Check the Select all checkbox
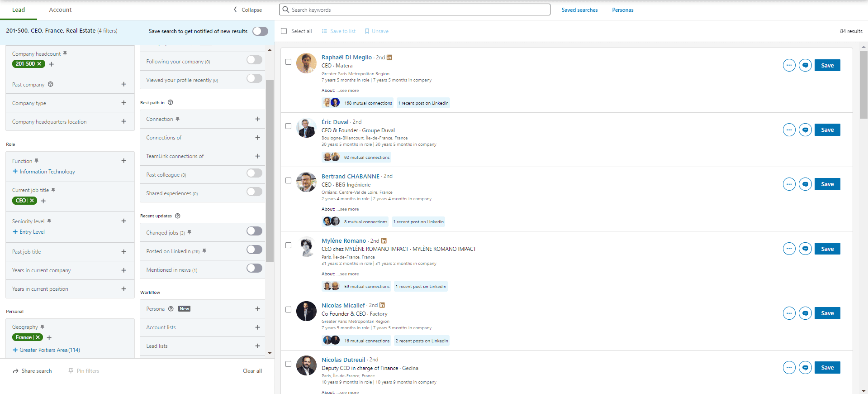Image resolution: width=868 pixels, height=394 pixels. pos(284,31)
